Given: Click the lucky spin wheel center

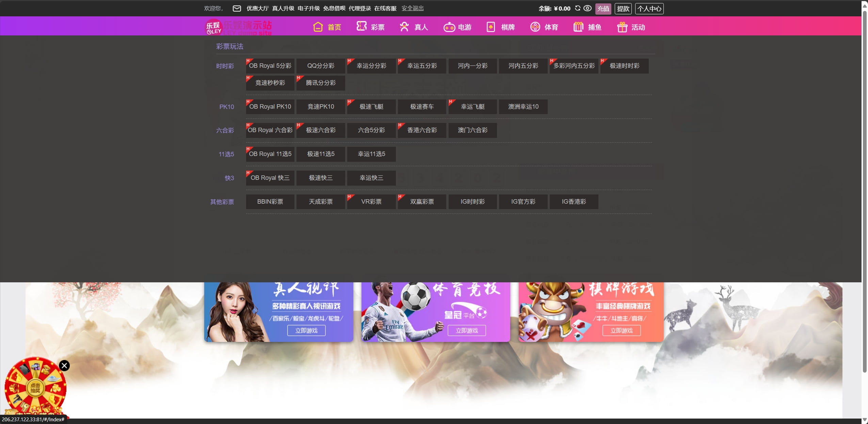Looking at the screenshot, I should coord(35,388).
